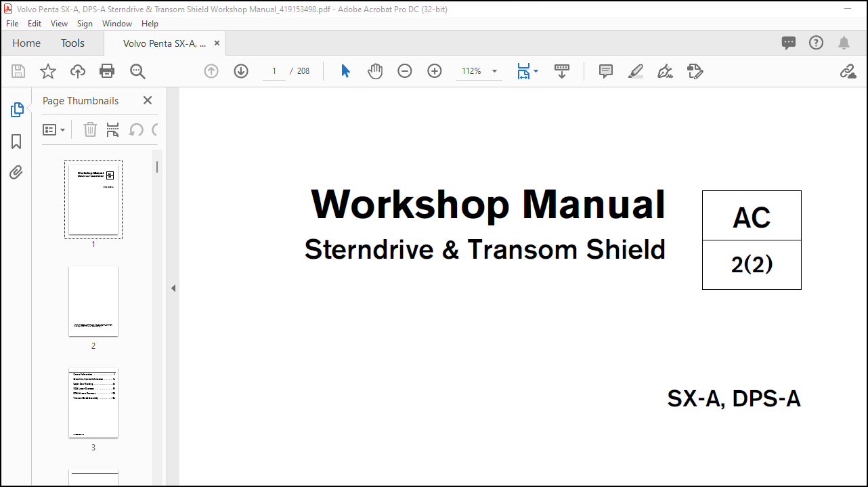Choose the Selection arrow tool
This screenshot has width=868, height=487.
345,71
